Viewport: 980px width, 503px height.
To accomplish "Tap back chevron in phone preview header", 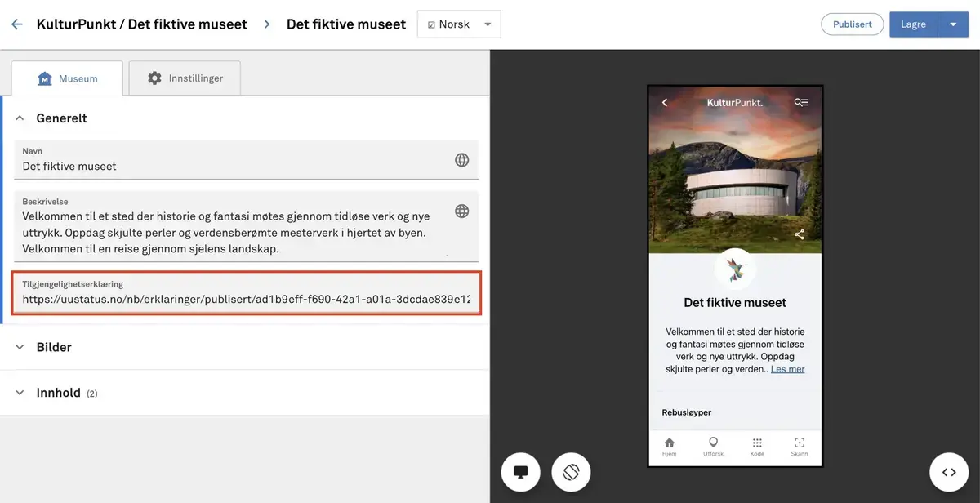I will point(665,103).
